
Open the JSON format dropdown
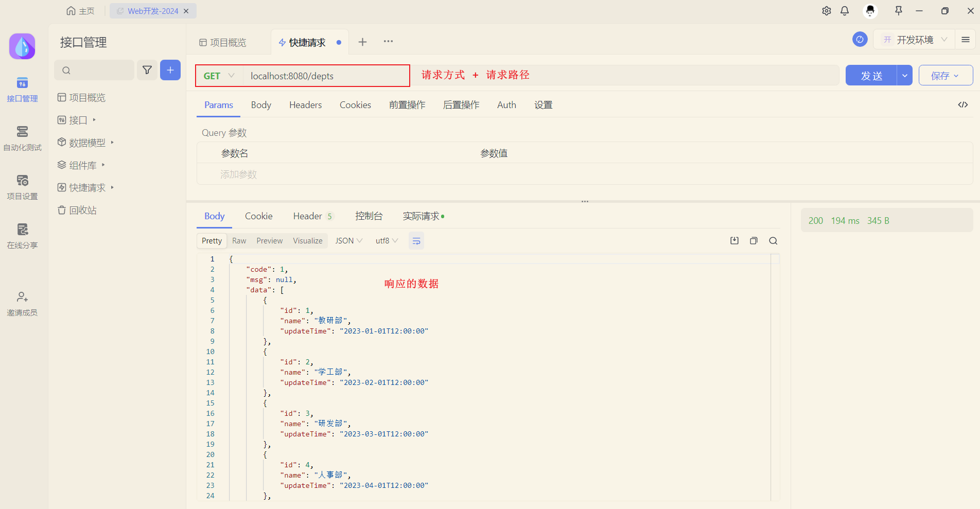tap(348, 240)
